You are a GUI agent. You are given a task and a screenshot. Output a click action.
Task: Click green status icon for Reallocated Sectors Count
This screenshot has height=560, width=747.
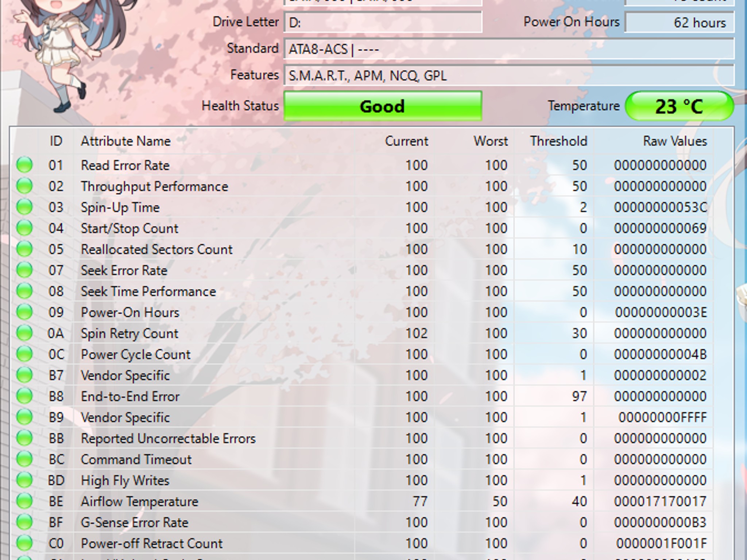click(x=24, y=249)
